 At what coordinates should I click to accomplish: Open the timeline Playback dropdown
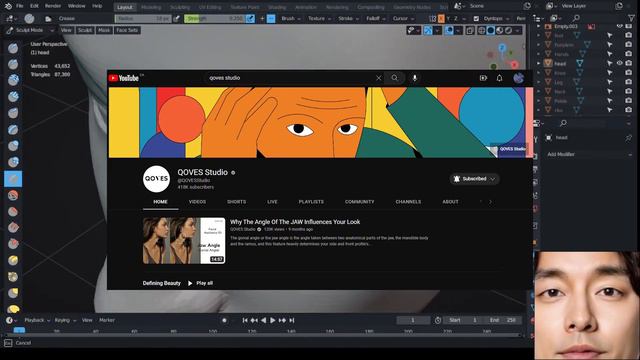pyautogui.click(x=37, y=320)
